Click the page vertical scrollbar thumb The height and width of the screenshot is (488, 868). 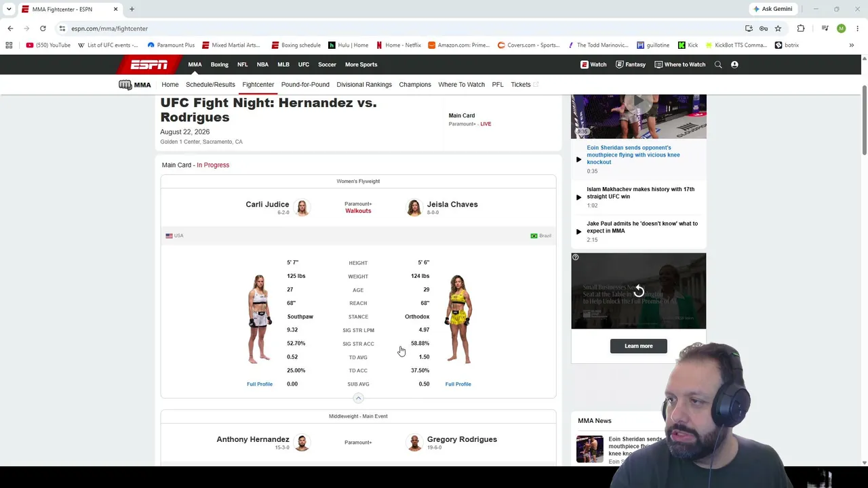pos(864,119)
